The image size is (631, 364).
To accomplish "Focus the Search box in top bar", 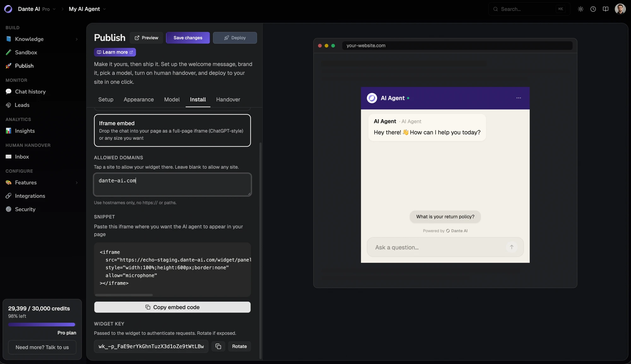I will click(x=529, y=9).
